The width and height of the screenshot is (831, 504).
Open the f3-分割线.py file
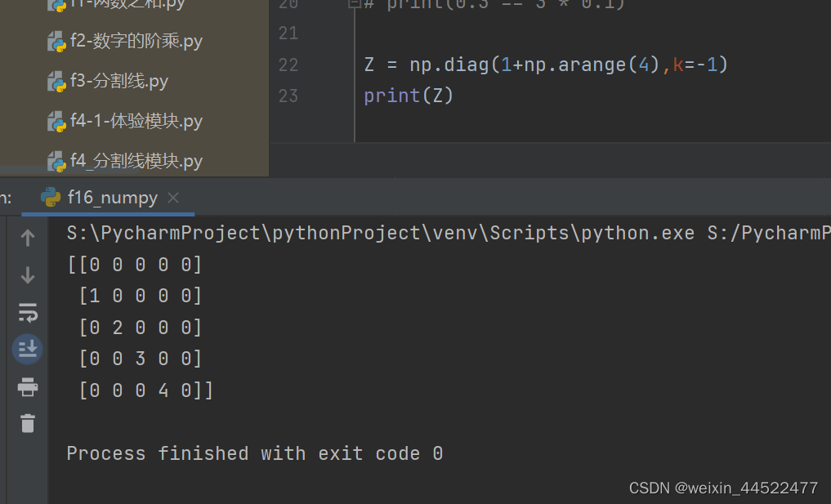point(119,81)
